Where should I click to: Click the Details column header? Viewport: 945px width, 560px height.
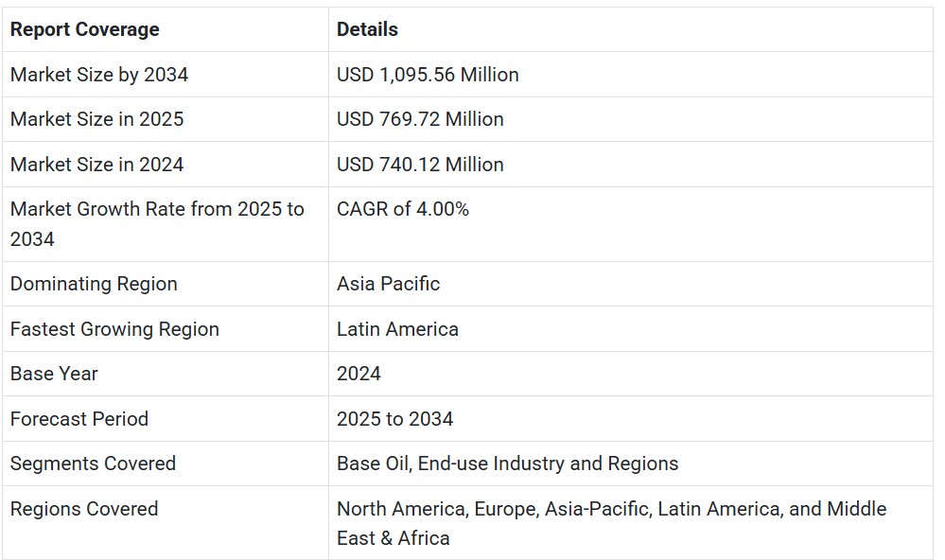tap(367, 29)
